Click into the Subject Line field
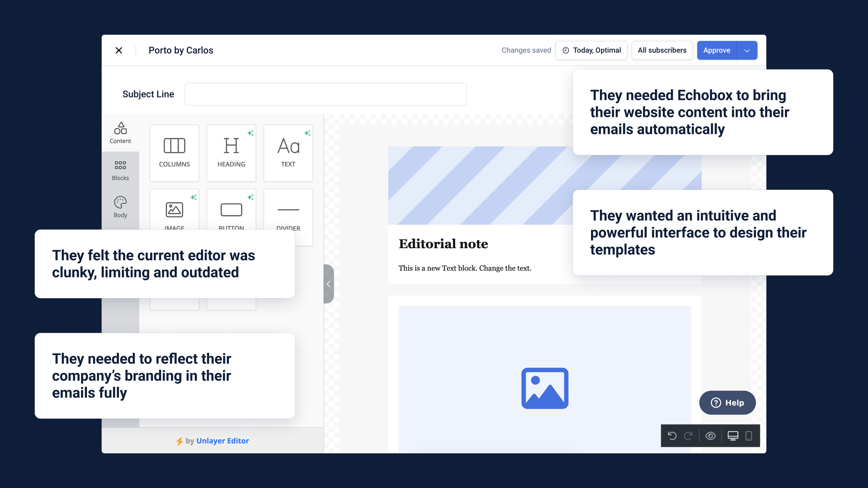The image size is (868, 488). tap(325, 94)
